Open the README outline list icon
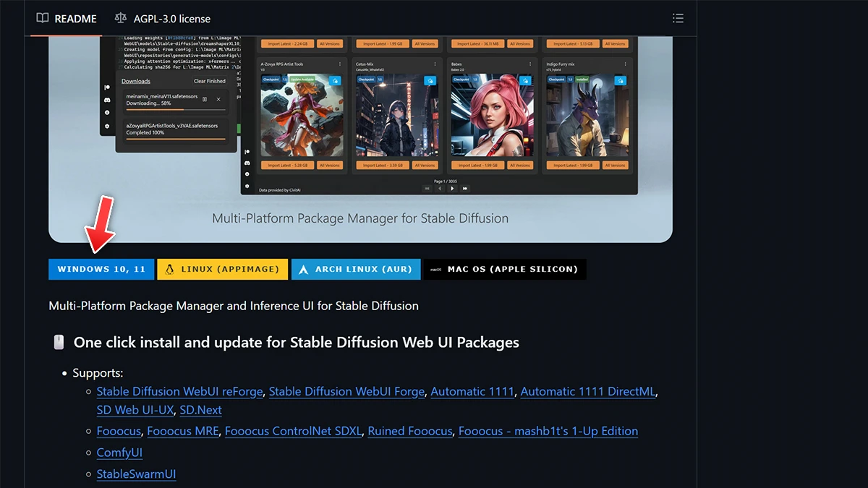Image resolution: width=868 pixels, height=488 pixels. click(678, 18)
